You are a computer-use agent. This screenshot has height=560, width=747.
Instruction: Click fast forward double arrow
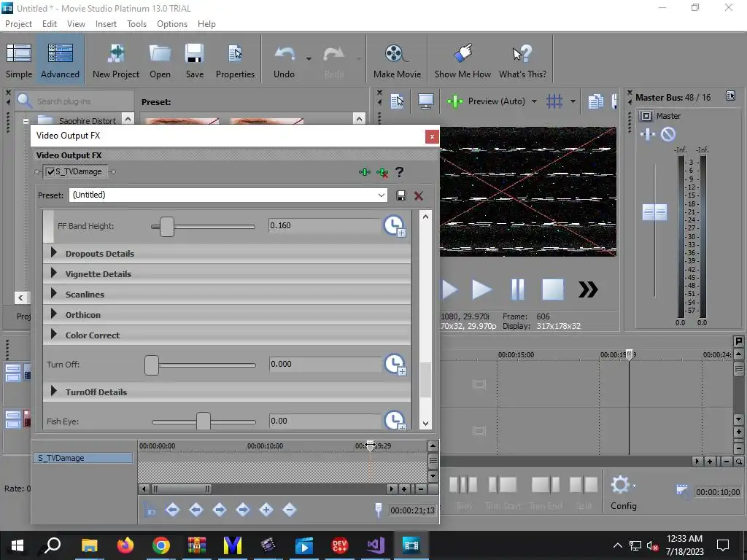tap(588, 289)
